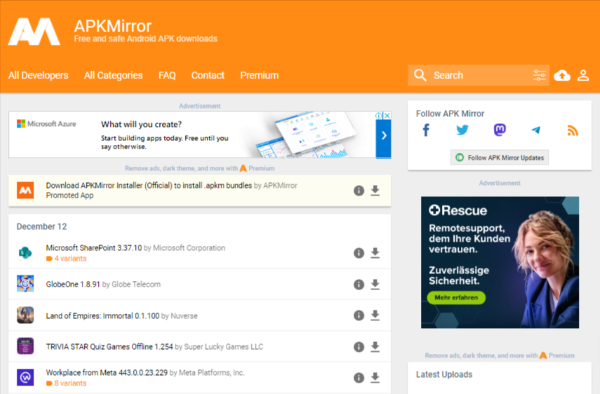Show info for Microsoft SharePoint 3.37.10
This screenshot has width=600, height=394.
[359, 253]
